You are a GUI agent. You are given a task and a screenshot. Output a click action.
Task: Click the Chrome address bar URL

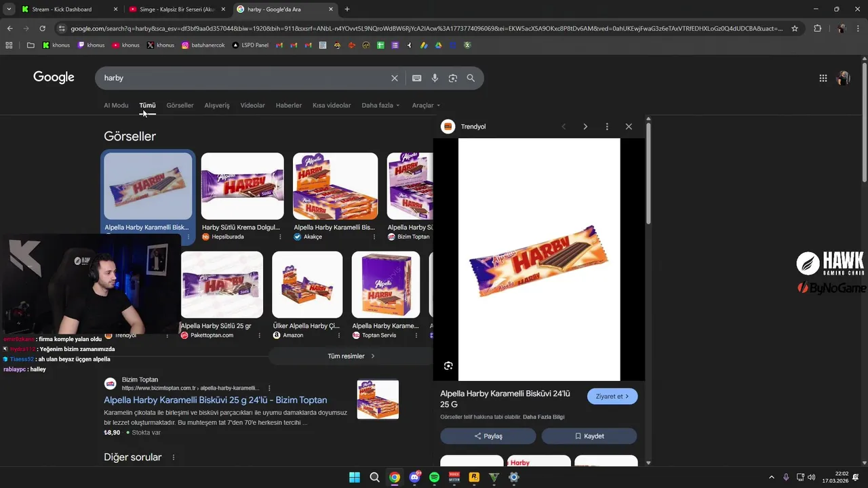[426, 28]
